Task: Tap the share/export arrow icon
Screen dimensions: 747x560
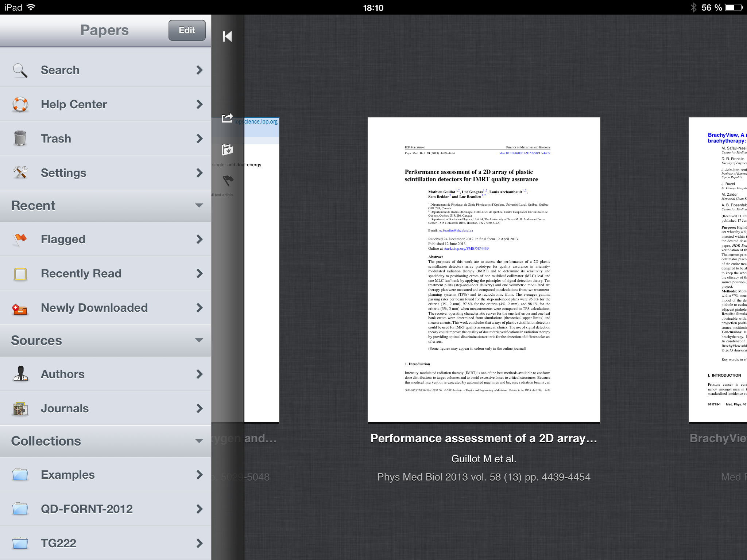Action: coord(227,118)
